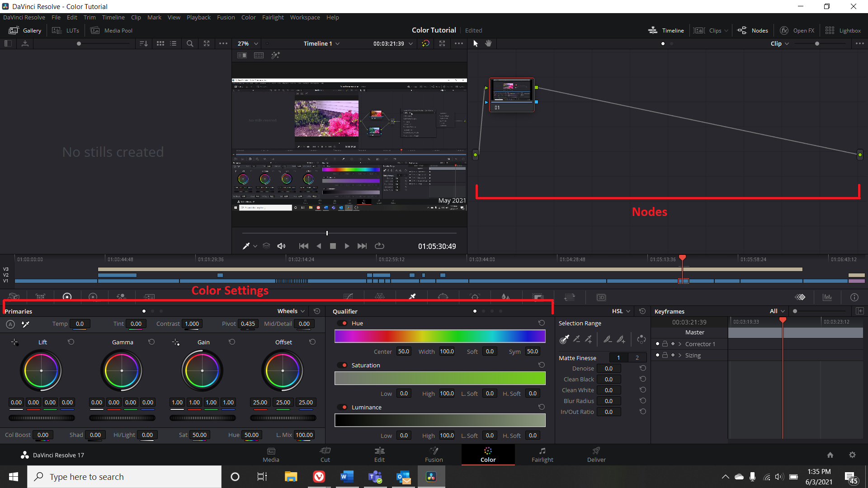Open the Color menu in menu bar

pos(248,17)
